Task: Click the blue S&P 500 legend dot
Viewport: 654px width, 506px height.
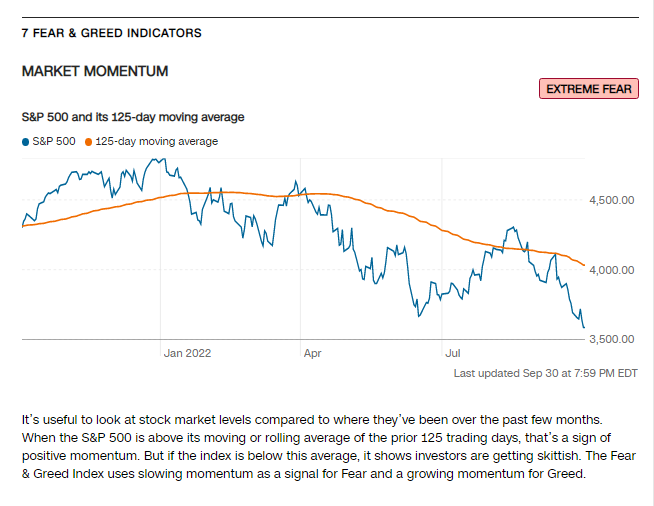Action: pyautogui.click(x=25, y=142)
